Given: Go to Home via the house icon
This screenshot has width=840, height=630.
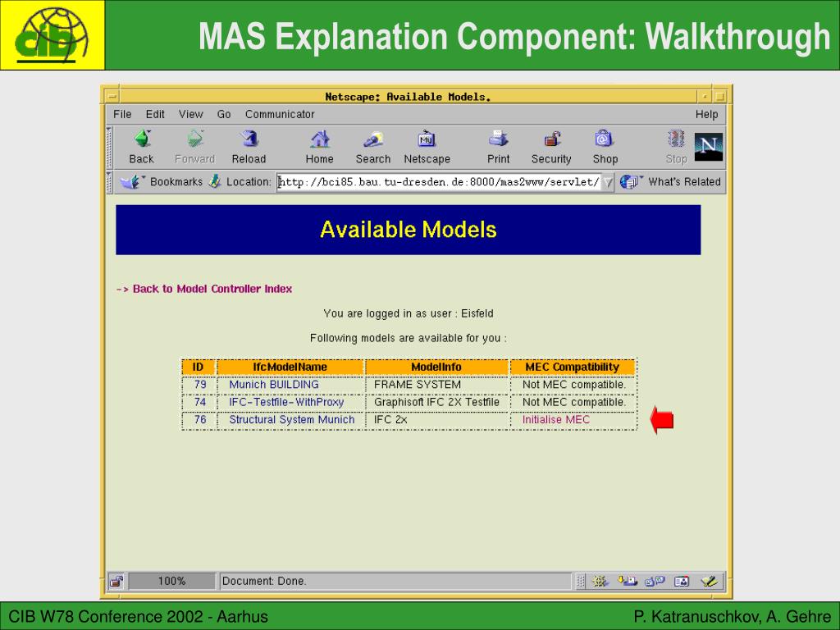Looking at the screenshot, I should pyautogui.click(x=320, y=139).
